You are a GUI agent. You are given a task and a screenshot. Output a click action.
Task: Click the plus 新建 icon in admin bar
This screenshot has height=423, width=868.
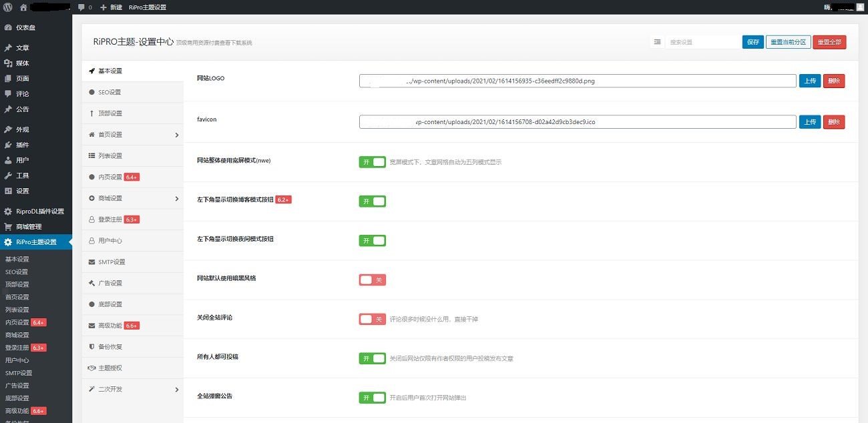coord(103,7)
